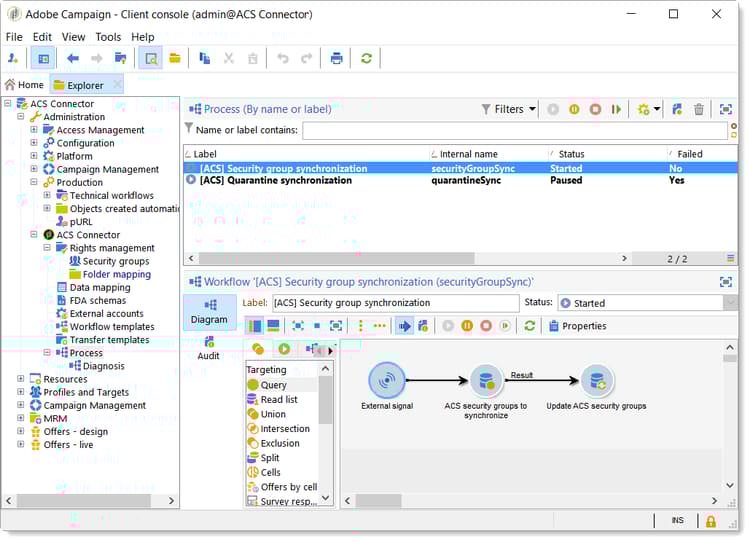
Task: Expand the Access Management tree node
Action: point(34,129)
